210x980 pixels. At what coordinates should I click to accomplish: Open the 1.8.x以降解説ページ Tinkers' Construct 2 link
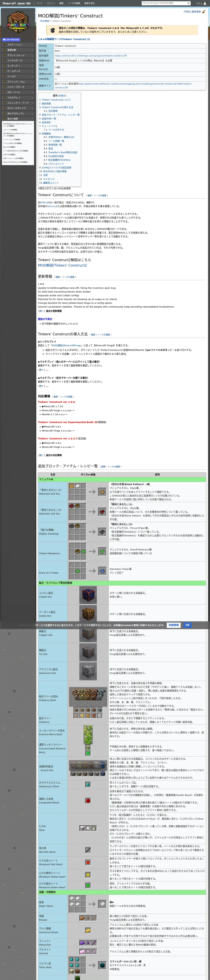point(64,39)
